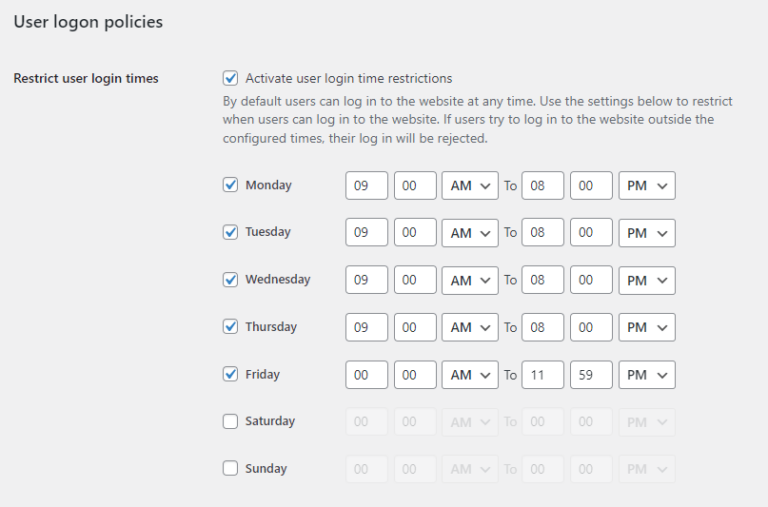Image resolution: width=768 pixels, height=507 pixels.
Task: Uncheck the Wednesday checkbox
Action: coord(230,279)
